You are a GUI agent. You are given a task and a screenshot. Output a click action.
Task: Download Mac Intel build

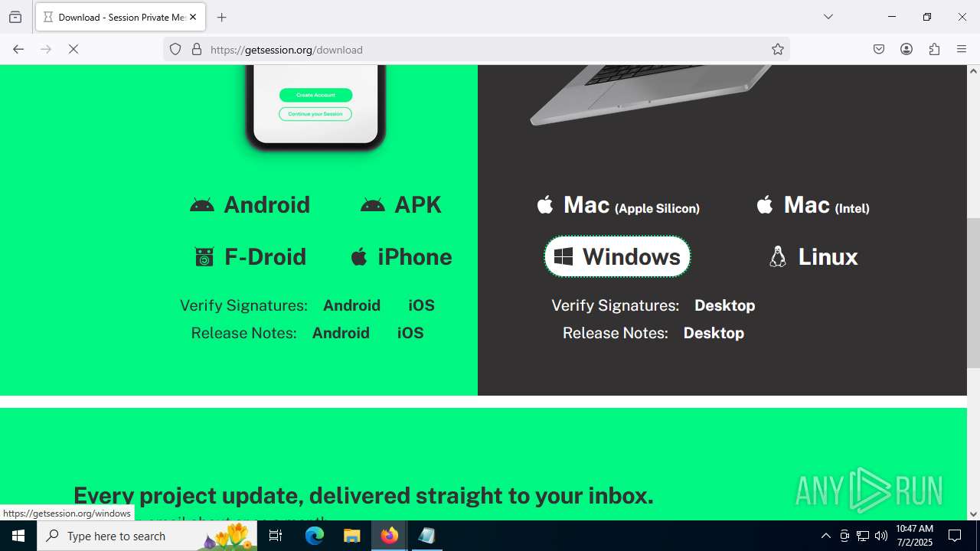(812, 205)
